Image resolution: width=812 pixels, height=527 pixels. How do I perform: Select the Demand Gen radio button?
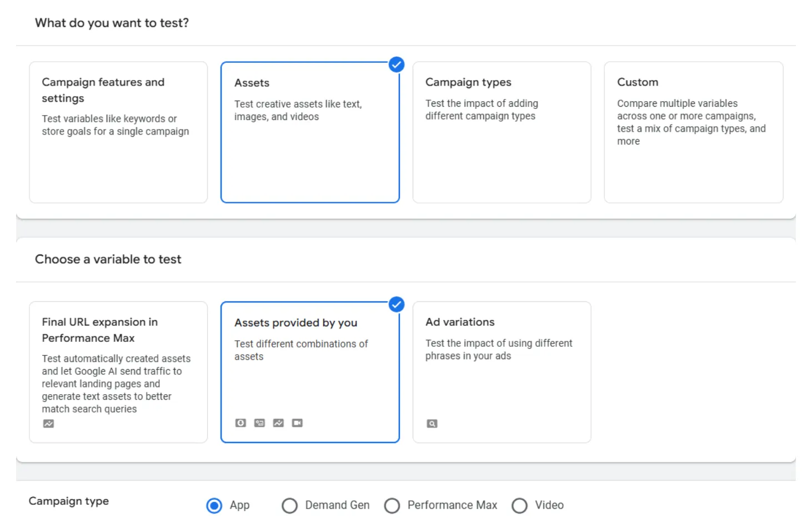click(289, 505)
